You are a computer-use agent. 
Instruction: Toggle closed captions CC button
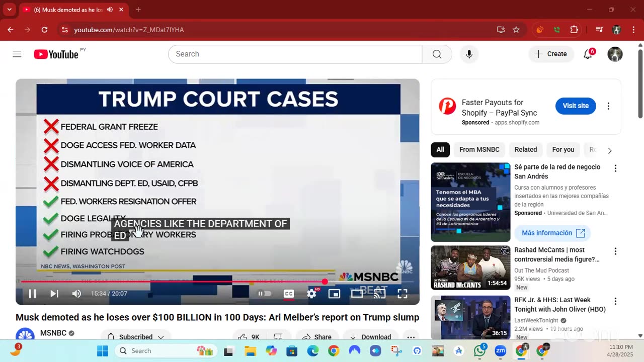(289, 294)
